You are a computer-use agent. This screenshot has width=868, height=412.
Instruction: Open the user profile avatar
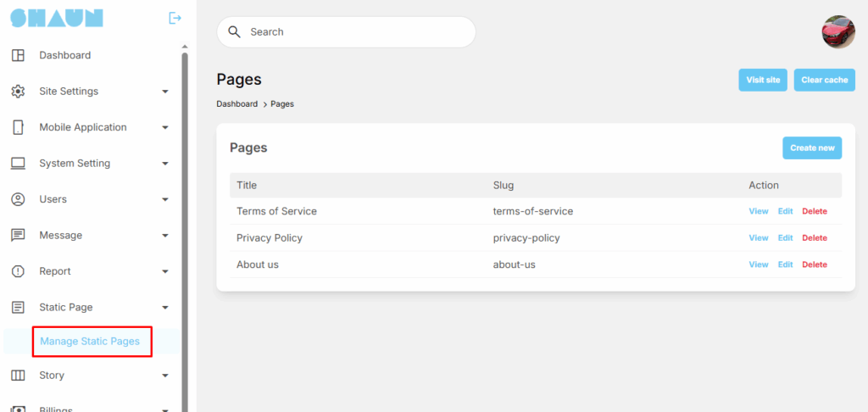(x=838, y=32)
